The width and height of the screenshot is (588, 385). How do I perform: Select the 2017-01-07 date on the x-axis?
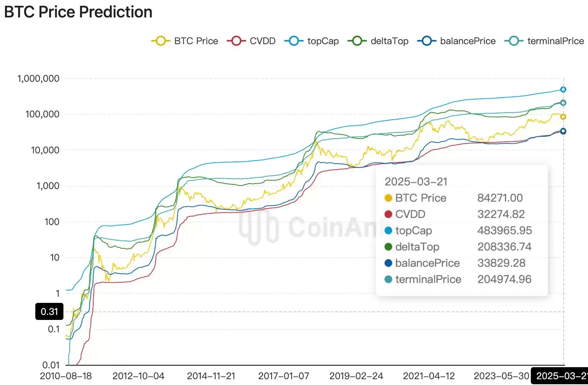pos(284,376)
